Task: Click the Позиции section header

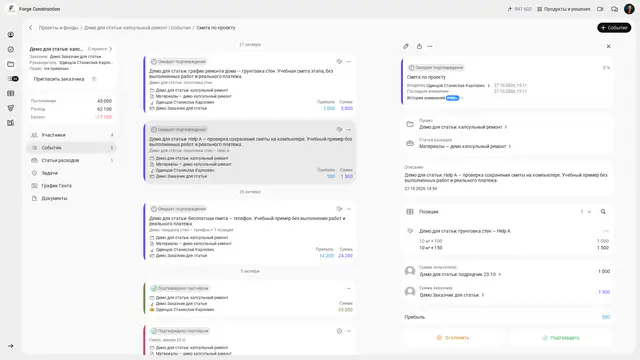Action: (429, 212)
